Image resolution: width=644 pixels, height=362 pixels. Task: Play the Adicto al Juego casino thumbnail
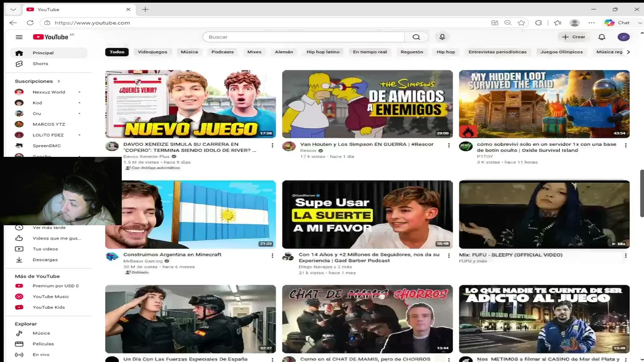tap(544, 319)
